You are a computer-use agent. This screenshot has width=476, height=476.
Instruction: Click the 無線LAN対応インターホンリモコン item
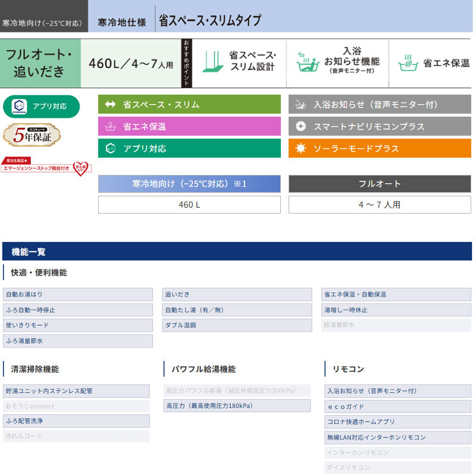click(397, 437)
